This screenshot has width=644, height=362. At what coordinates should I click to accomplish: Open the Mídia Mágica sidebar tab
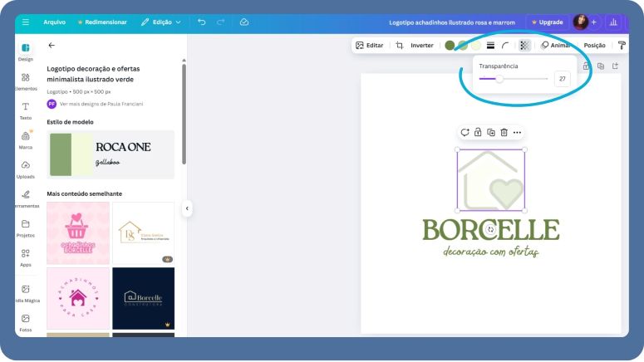(26, 293)
